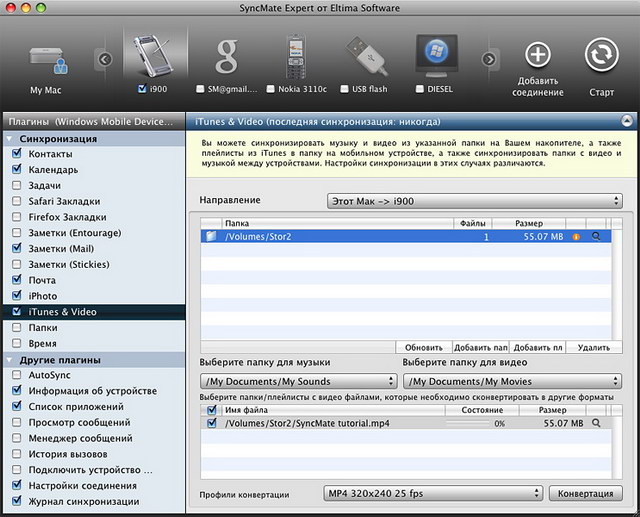
Task: Open the video folder dropdown /My Documents/My Movies
Action: [x=512, y=382]
